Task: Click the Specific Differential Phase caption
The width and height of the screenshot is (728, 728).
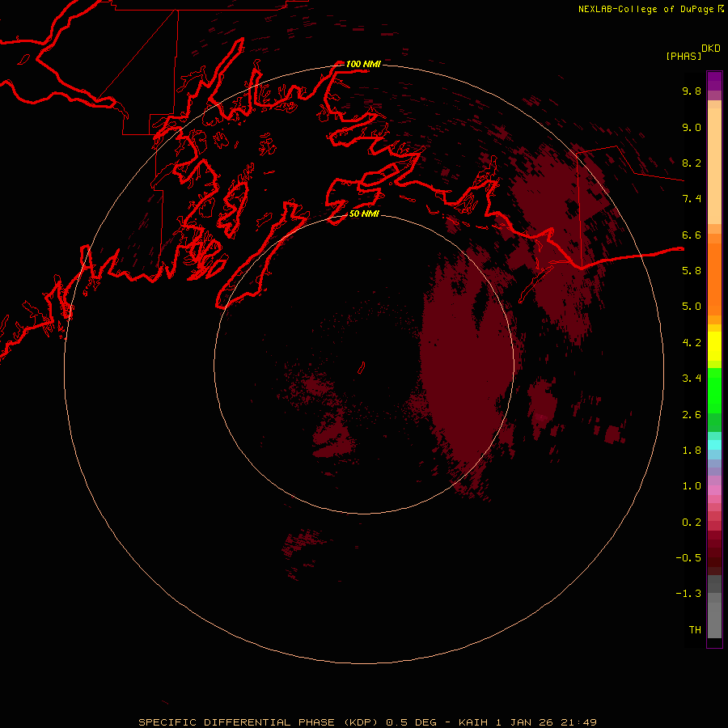Action: coord(367,722)
